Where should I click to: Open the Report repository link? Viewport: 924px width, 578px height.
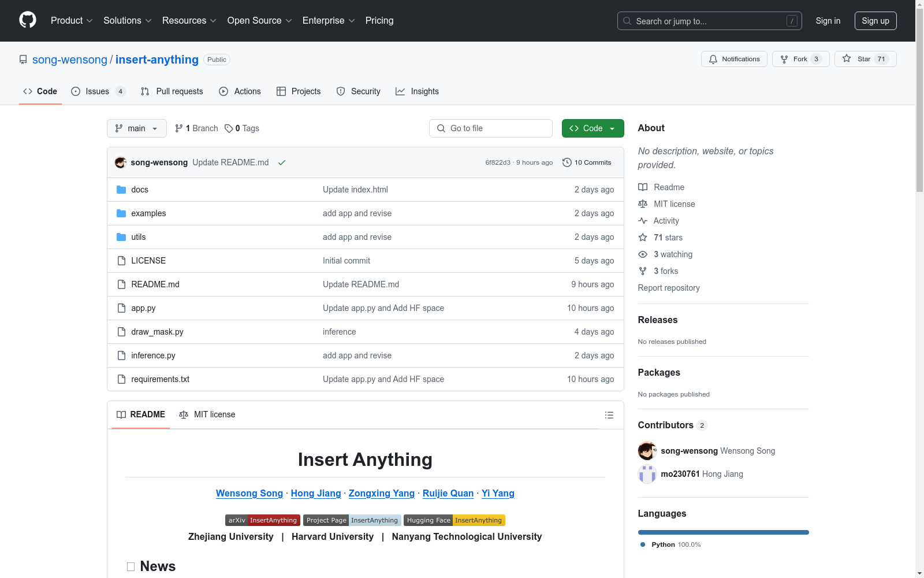[x=669, y=288]
